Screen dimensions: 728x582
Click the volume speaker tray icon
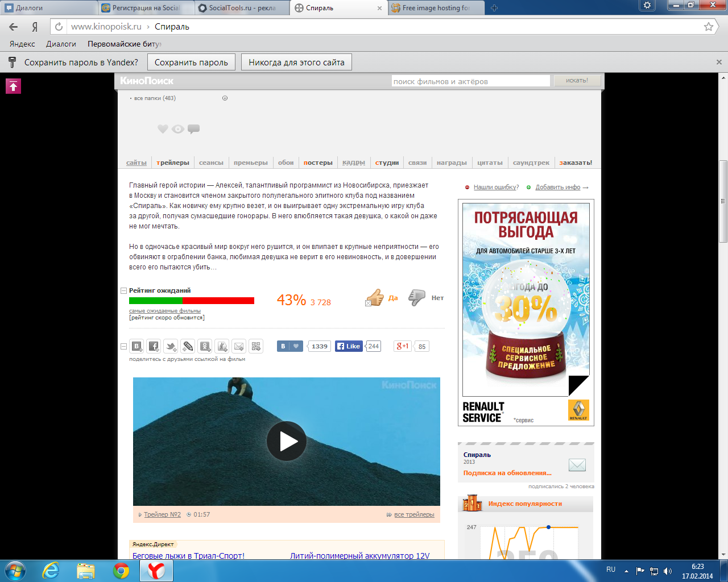point(667,571)
